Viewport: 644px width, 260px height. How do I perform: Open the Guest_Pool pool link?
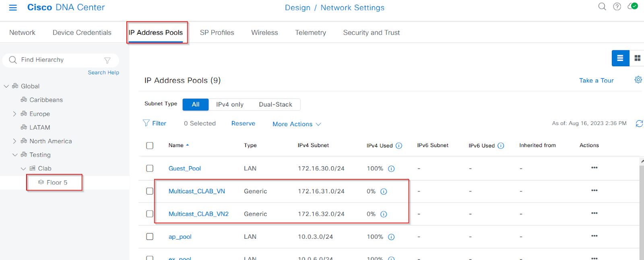[x=185, y=168]
